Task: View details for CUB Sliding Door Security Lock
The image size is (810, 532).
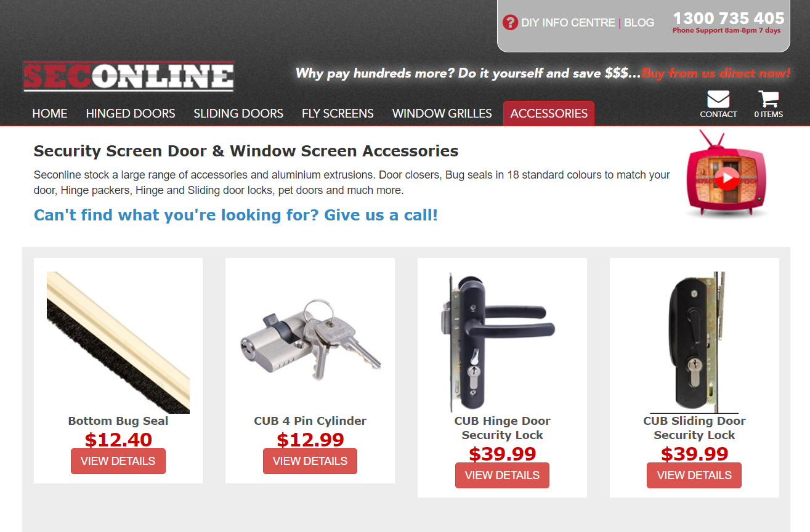Action: (694, 475)
